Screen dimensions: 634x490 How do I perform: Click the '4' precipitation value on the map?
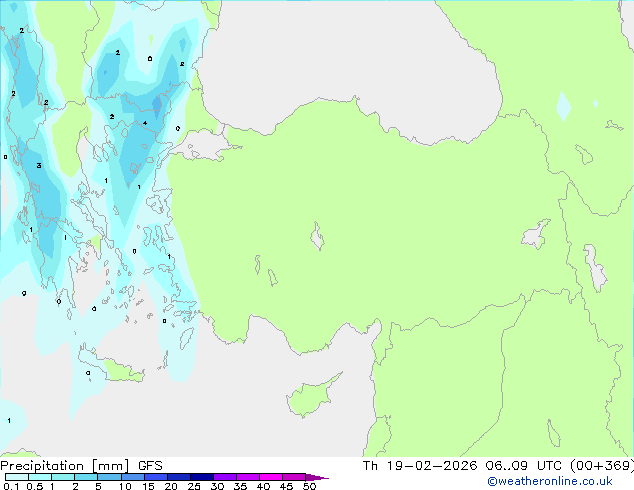(145, 123)
